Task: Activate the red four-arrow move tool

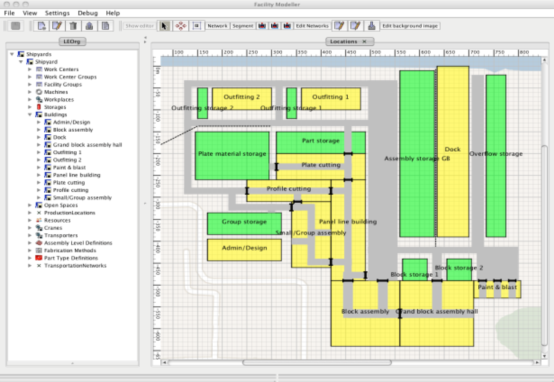Action: pyautogui.click(x=181, y=26)
